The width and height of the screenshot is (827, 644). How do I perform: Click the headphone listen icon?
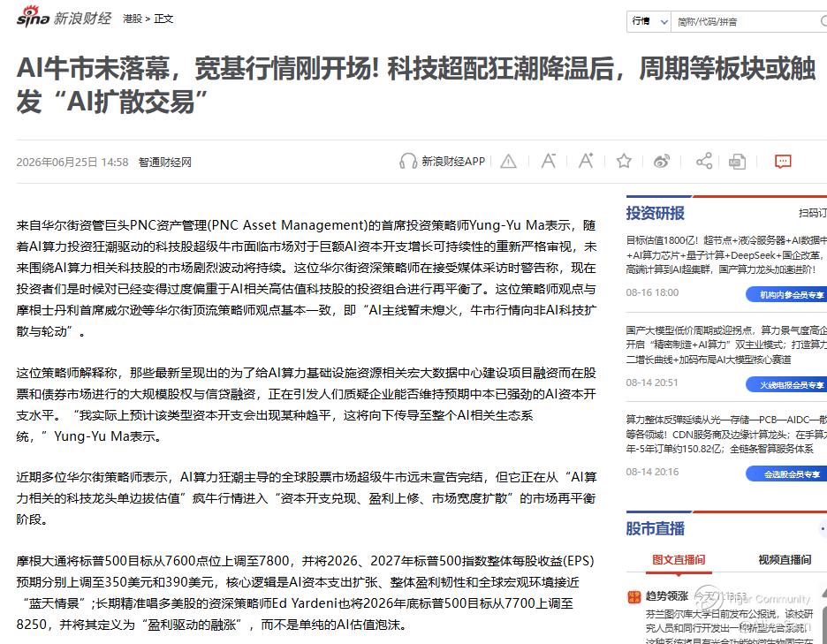pyautogui.click(x=408, y=161)
